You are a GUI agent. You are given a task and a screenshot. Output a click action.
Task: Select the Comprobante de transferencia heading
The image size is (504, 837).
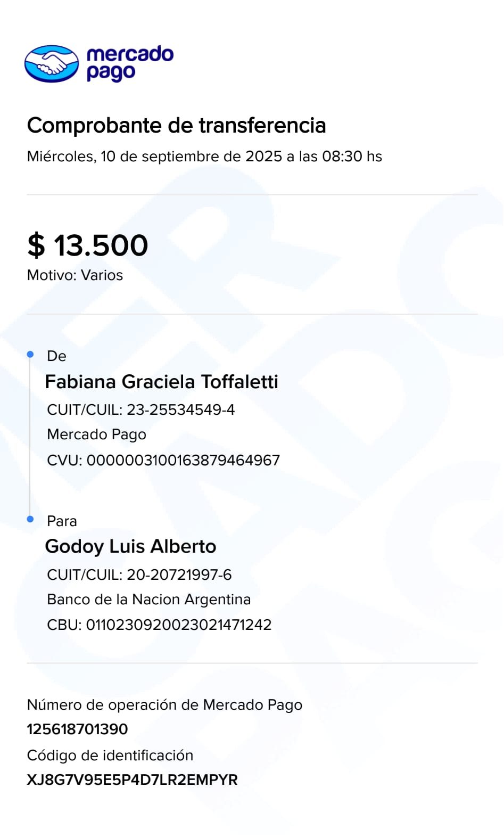tap(176, 126)
